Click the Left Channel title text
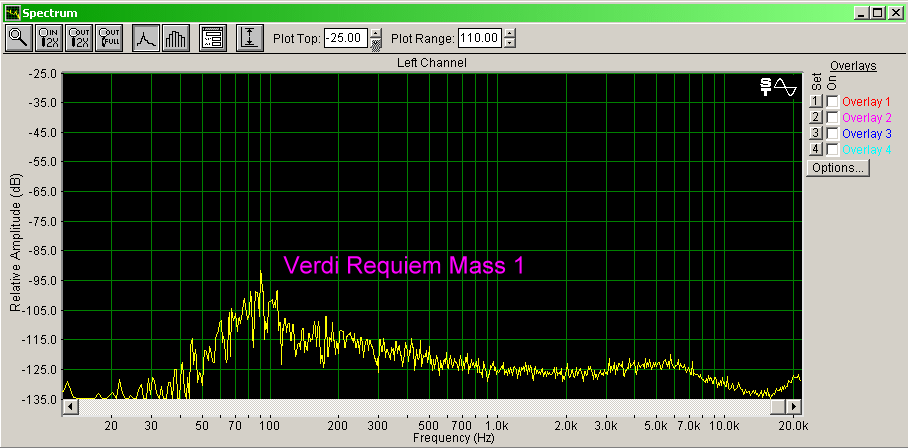This screenshot has width=908, height=448. tap(431, 63)
